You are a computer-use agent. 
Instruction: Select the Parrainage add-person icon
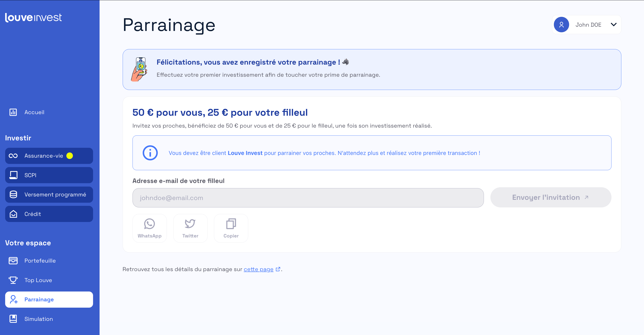14,299
